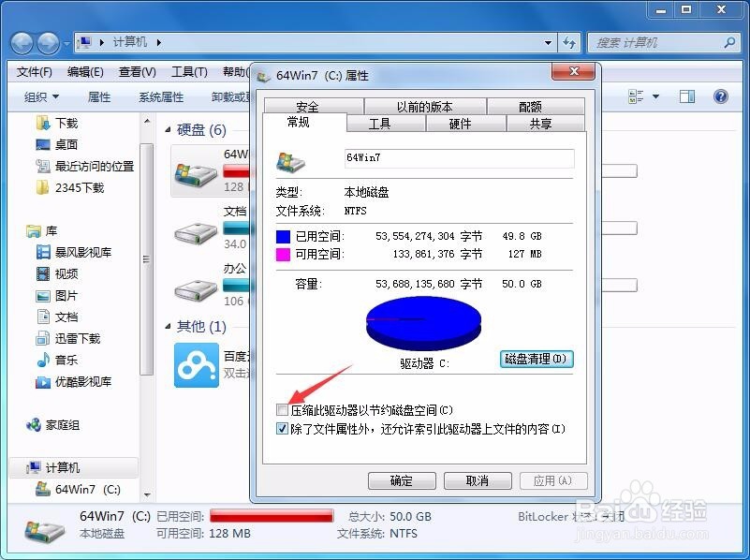Open the 编辑(E) menu

tap(85, 72)
